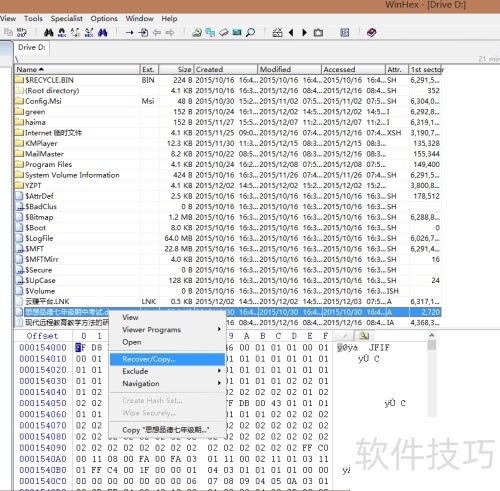The image size is (500, 491).
Task: Choose Copy filename context menu entry
Action: 167,430
